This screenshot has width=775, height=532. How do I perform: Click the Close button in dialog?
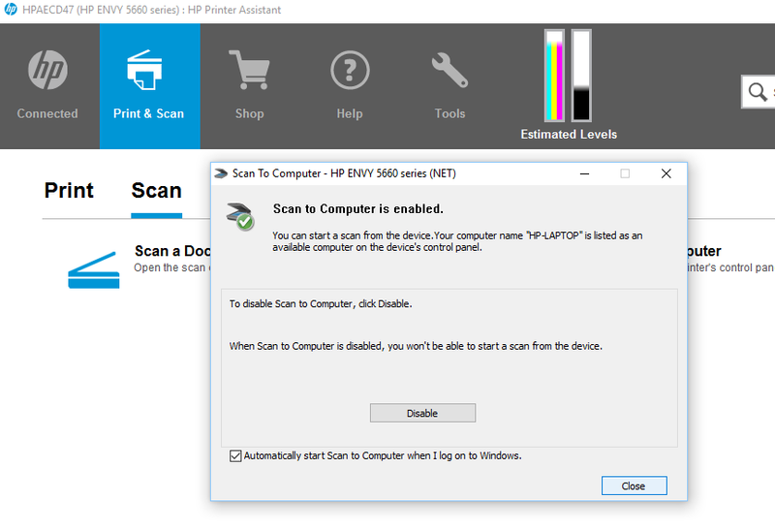(634, 486)
